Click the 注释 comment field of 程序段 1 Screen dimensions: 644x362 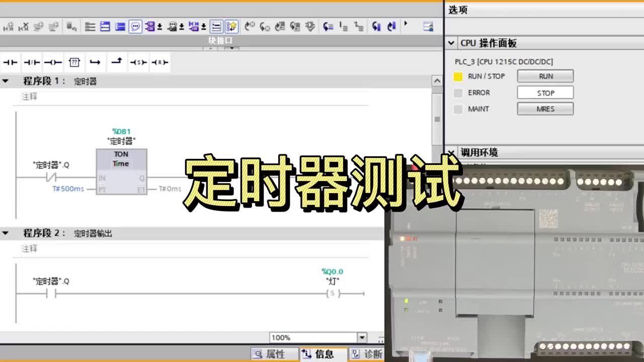pyautogui.click(x=30, y=97)
